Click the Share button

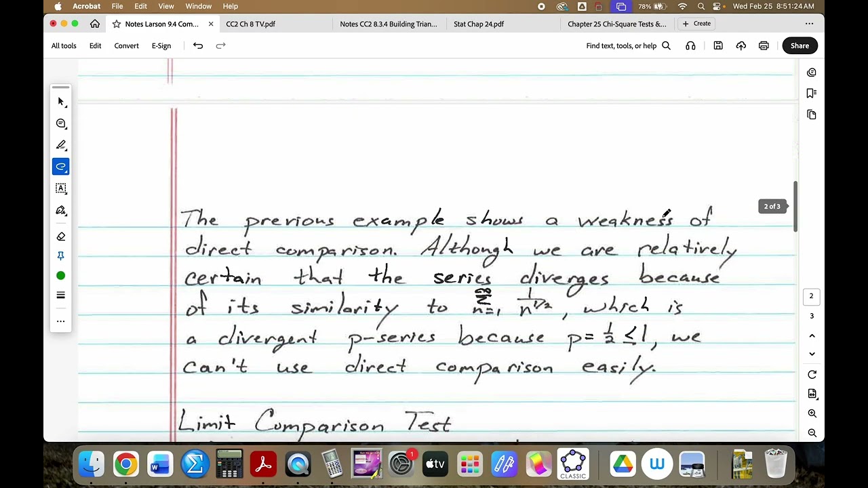click(800, 45)
